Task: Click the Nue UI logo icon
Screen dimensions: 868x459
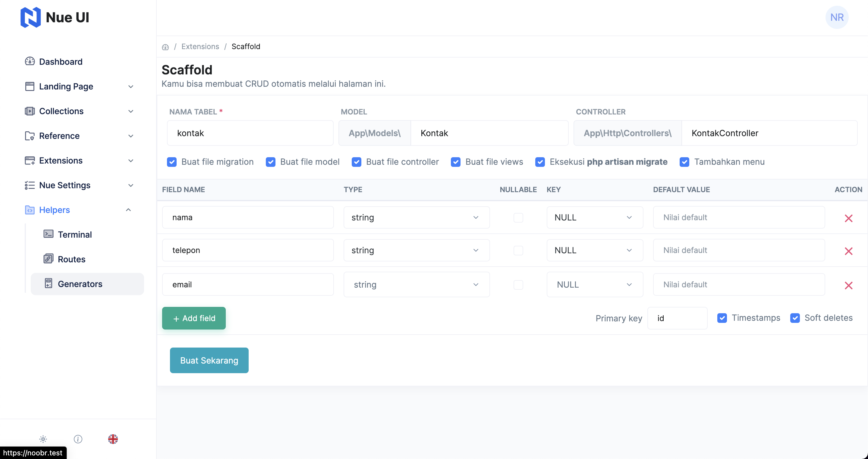Action: click(x=30, y=17)
